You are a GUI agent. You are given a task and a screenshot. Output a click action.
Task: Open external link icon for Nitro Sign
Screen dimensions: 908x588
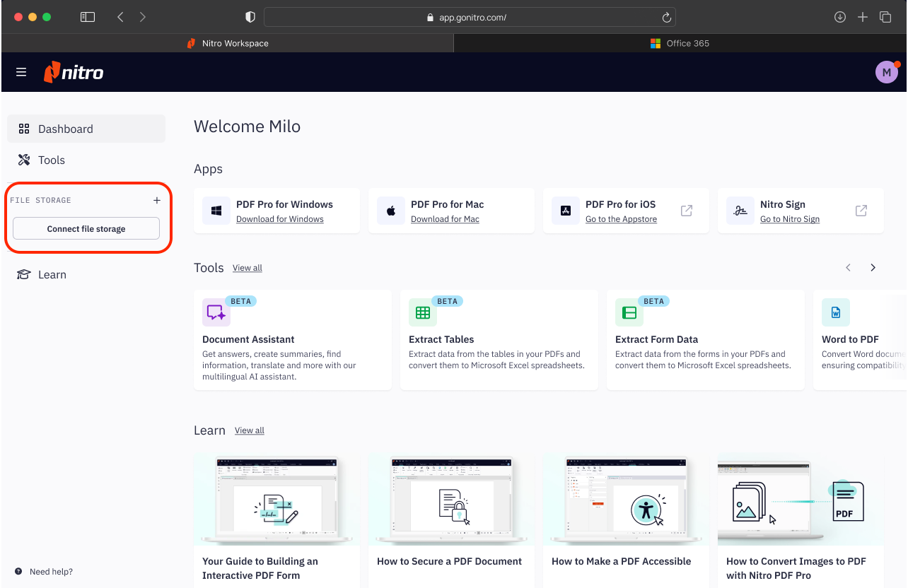pos(861,211)
